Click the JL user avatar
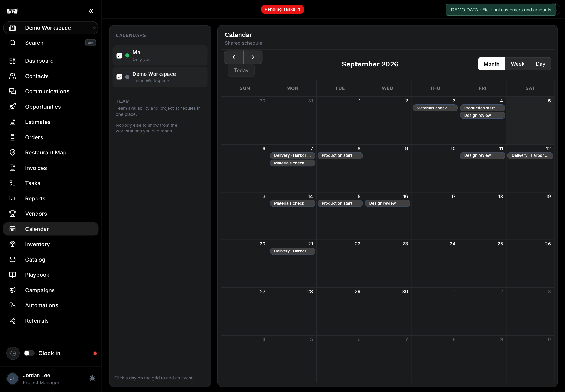Image resolution: width=565 pixels, height=392 pixels. [x=13, y=379]
